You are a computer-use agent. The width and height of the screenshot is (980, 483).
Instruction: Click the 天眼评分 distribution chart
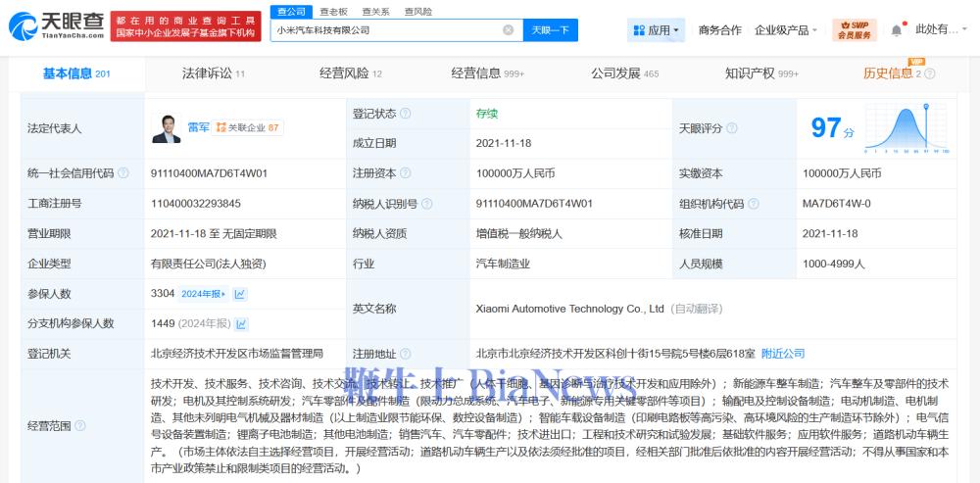point(906,128)
